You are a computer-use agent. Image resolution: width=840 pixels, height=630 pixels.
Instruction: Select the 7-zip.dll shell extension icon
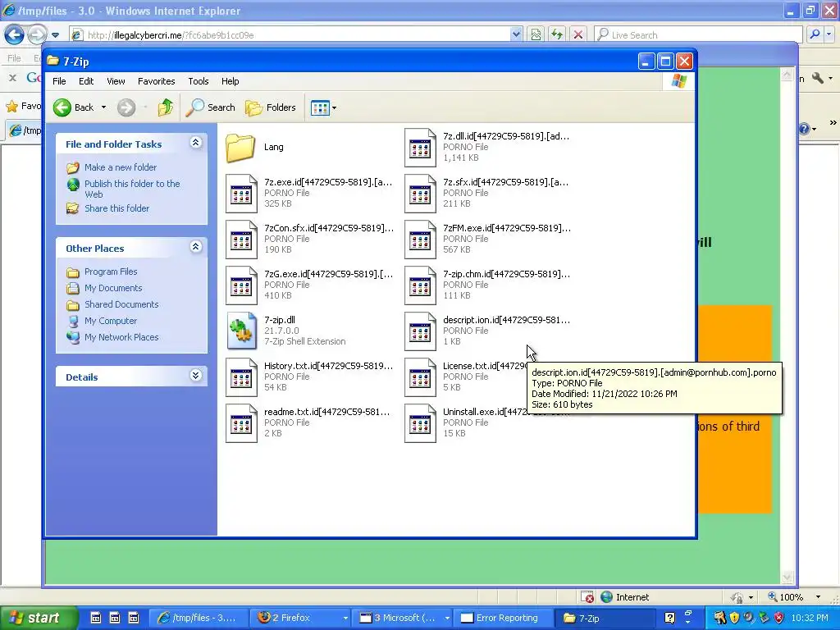(241, 331)
